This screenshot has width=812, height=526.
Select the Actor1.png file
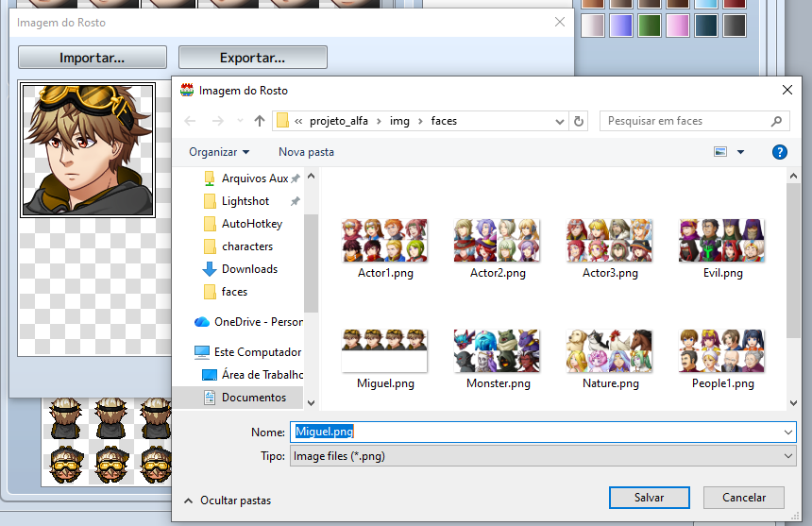click(x=385, y=249)
